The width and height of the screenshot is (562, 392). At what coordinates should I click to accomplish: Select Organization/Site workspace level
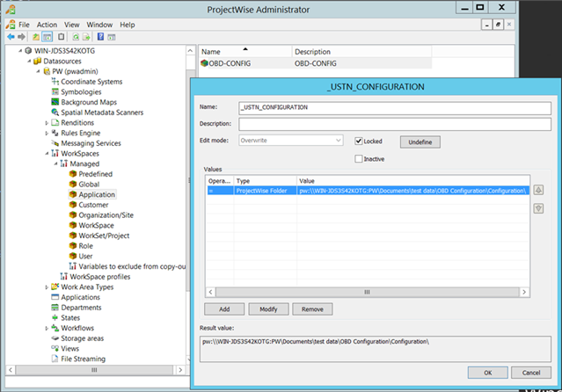tap(106, 215)
